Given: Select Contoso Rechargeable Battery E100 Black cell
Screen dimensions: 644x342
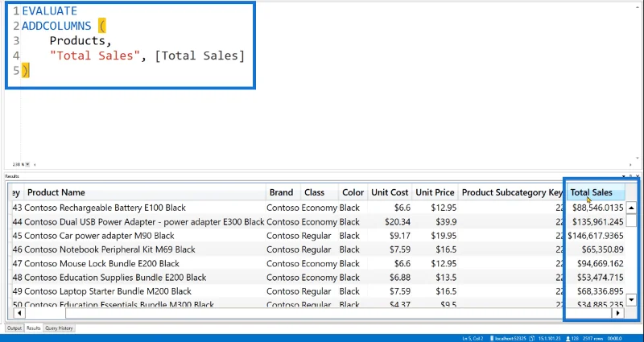Looking at the screenshot, I should (105, 208).
